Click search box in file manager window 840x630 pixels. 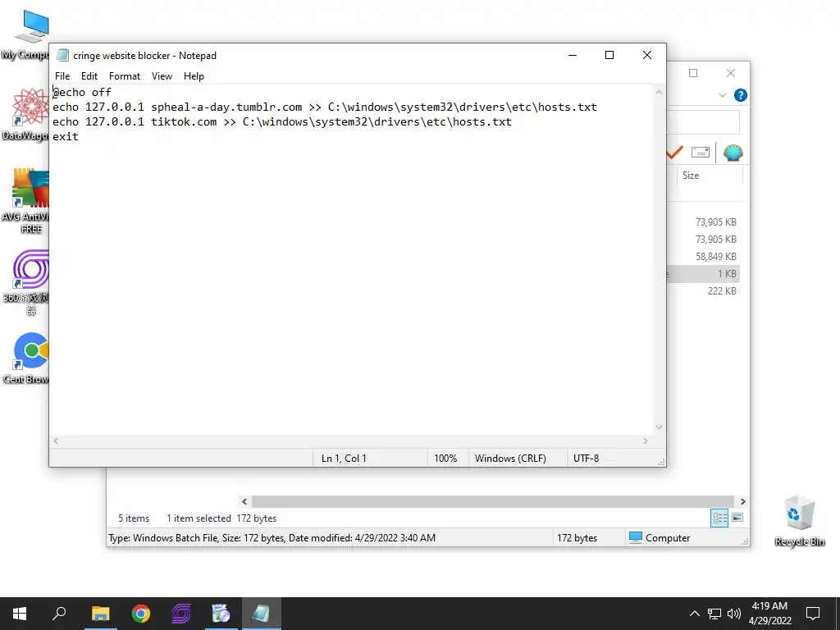coord(703,122)
